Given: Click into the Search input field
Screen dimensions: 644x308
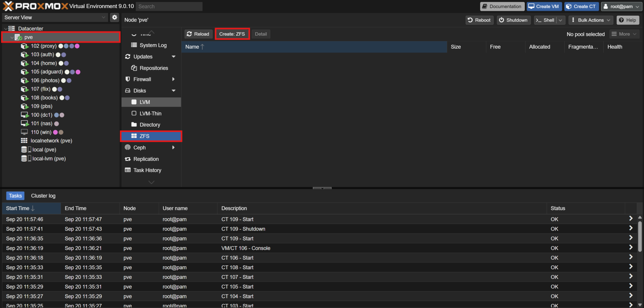Looking at the screenshot, I should (169, 7).
